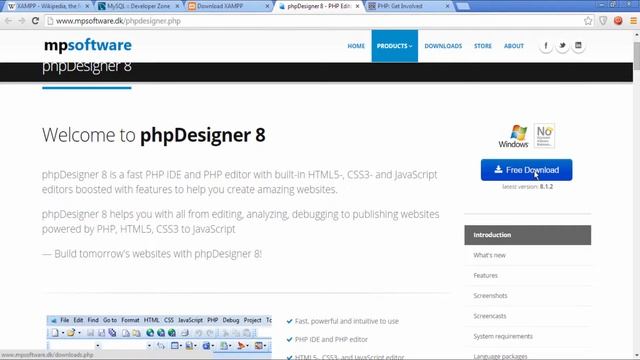The height and width of the screenshot is (360, 640).
Task: Click the red extension icon in toolbar
Action: [x=618, y=21]
